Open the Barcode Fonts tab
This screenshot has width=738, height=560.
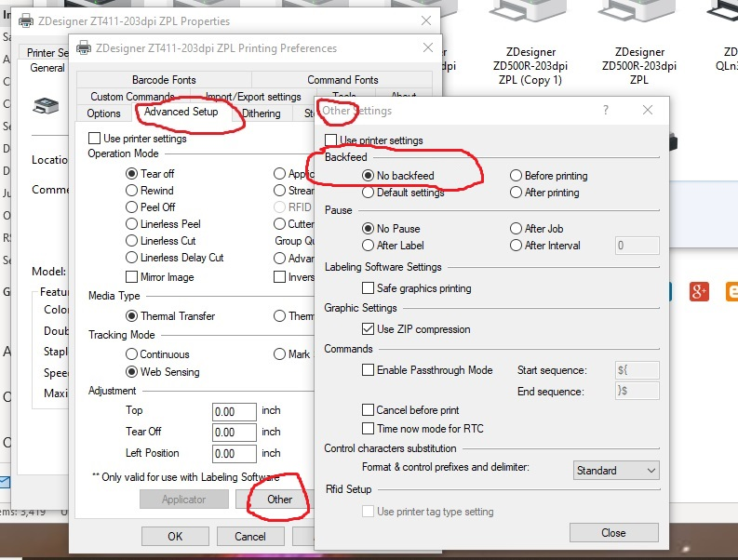(x=164, y=79)
